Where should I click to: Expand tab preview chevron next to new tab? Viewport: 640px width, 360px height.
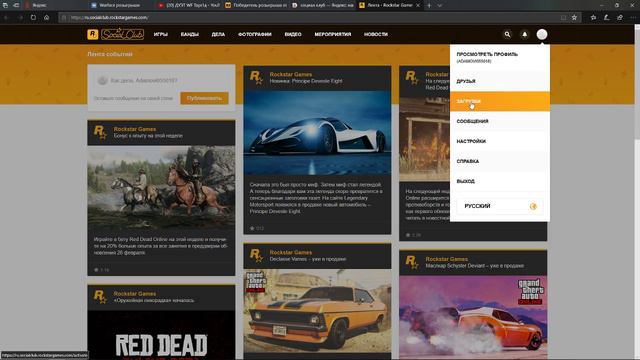(440, 5)
